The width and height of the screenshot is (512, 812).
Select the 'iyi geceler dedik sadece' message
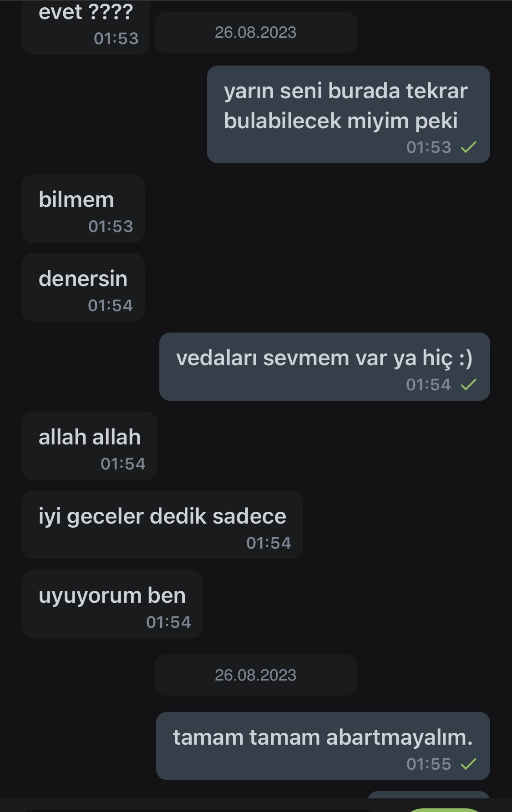(162, 525)
